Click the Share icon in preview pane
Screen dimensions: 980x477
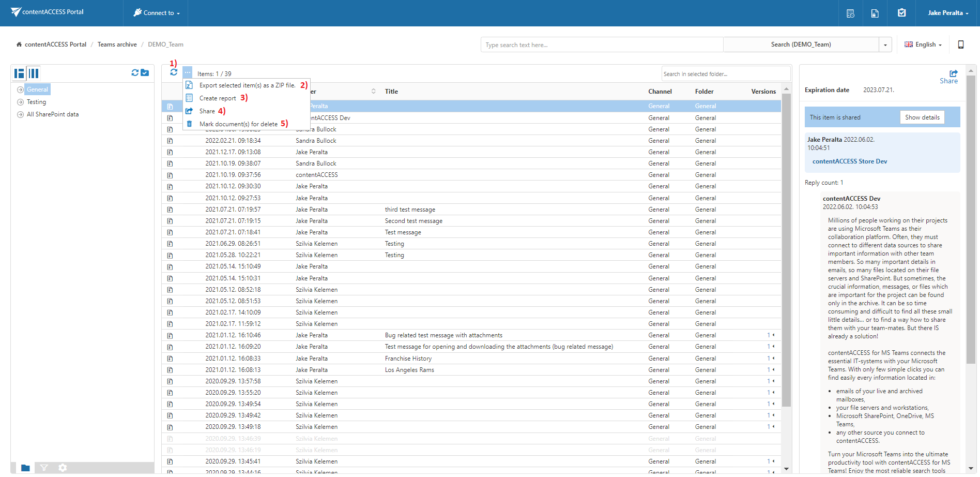953,74
